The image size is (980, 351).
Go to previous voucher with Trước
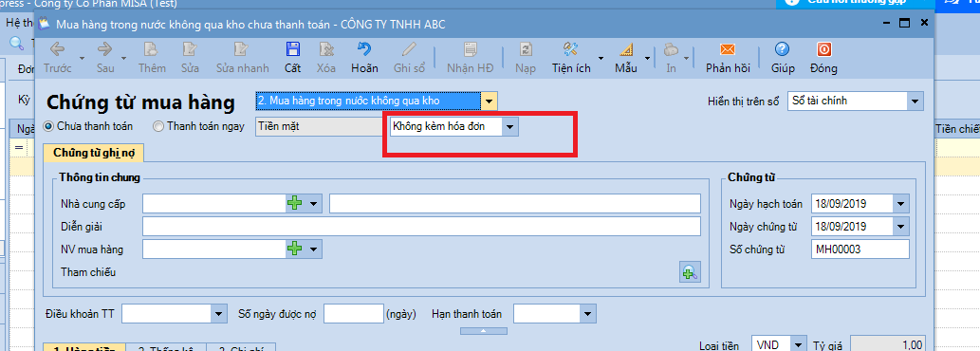[x=58, y=57]
